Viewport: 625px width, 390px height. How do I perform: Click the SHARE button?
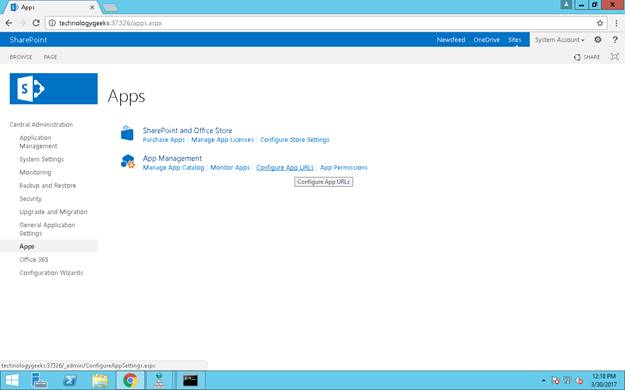click(x=587, y=57)
